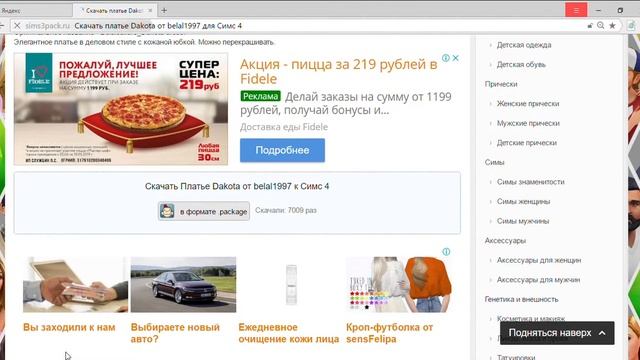This screenshot has width=640, height=360.
Task: Click Вы заходили к нам link
Action: point(69,327)
